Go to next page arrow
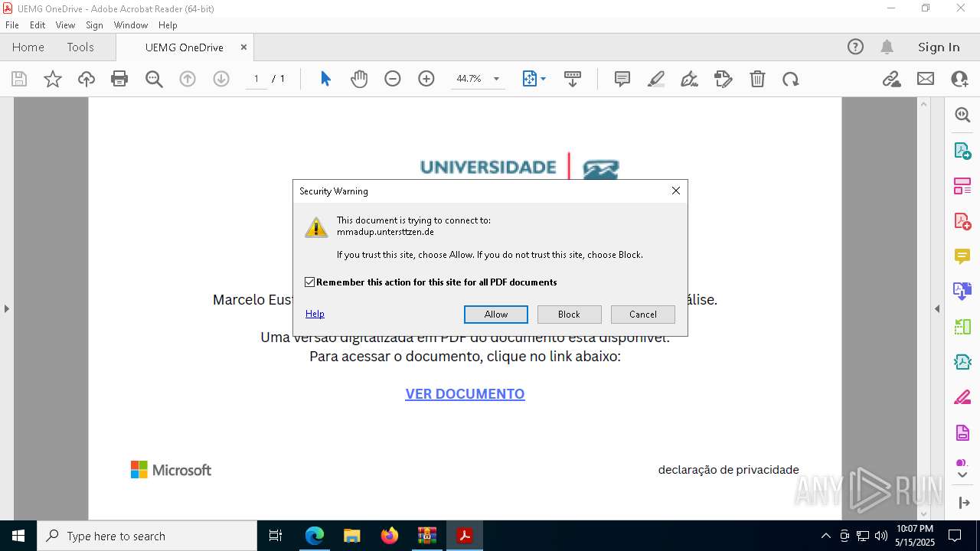 (221, 79)
